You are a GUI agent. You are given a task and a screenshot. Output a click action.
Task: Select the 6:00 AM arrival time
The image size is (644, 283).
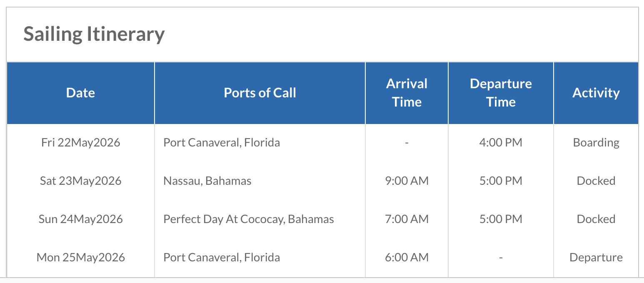click(x=407, y=258)
